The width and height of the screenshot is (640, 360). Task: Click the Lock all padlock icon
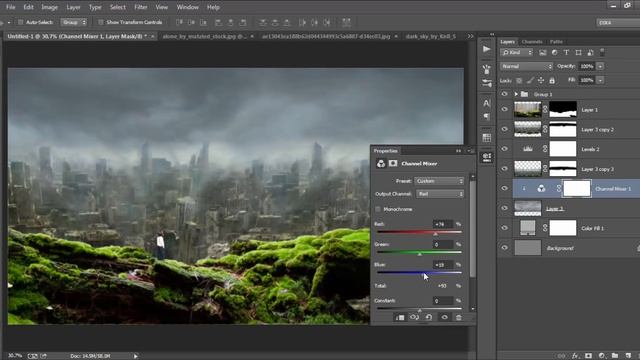[x=552, y=80]
